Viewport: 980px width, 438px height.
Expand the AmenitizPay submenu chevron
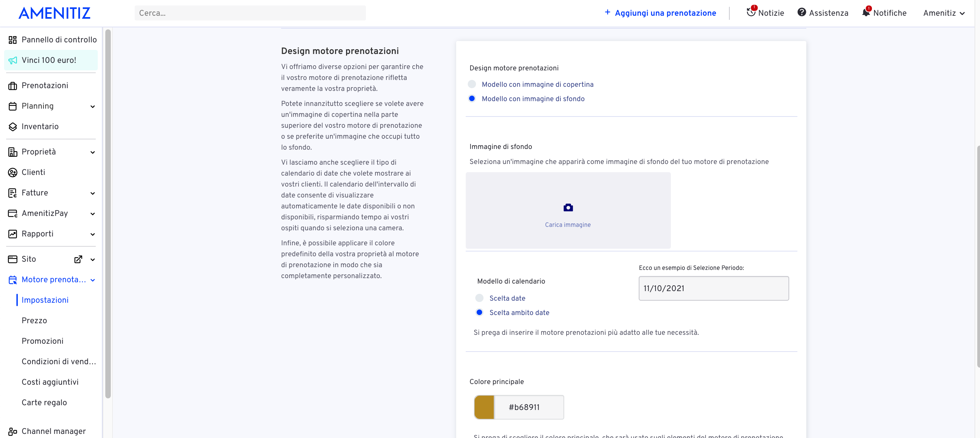coord(92,214)
